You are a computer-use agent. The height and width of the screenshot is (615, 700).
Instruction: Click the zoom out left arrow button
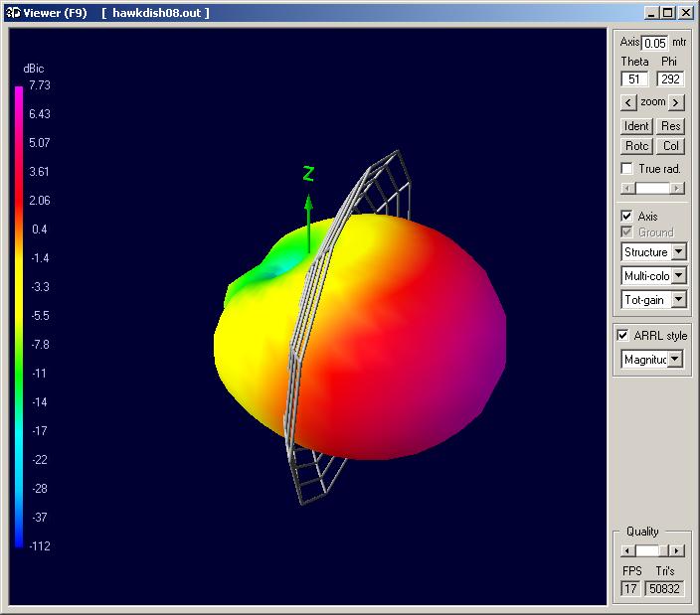pyautogui.click(x=628, y=102)
